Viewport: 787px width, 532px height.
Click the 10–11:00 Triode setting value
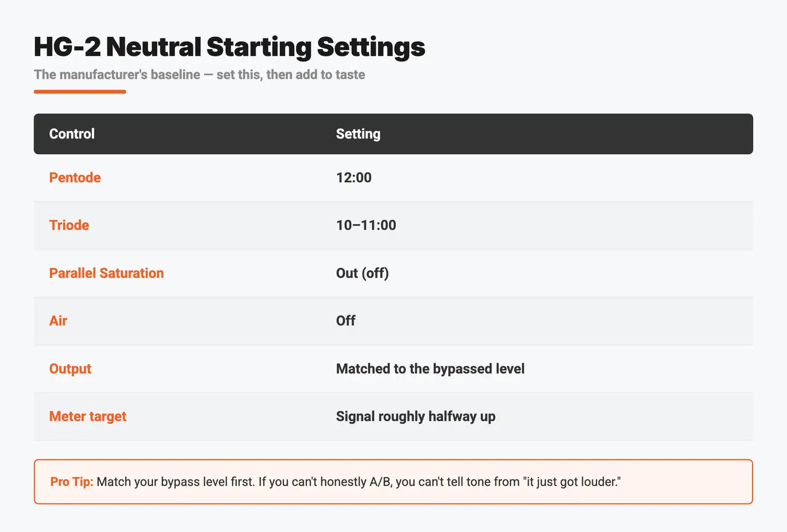tap(366, 225)
